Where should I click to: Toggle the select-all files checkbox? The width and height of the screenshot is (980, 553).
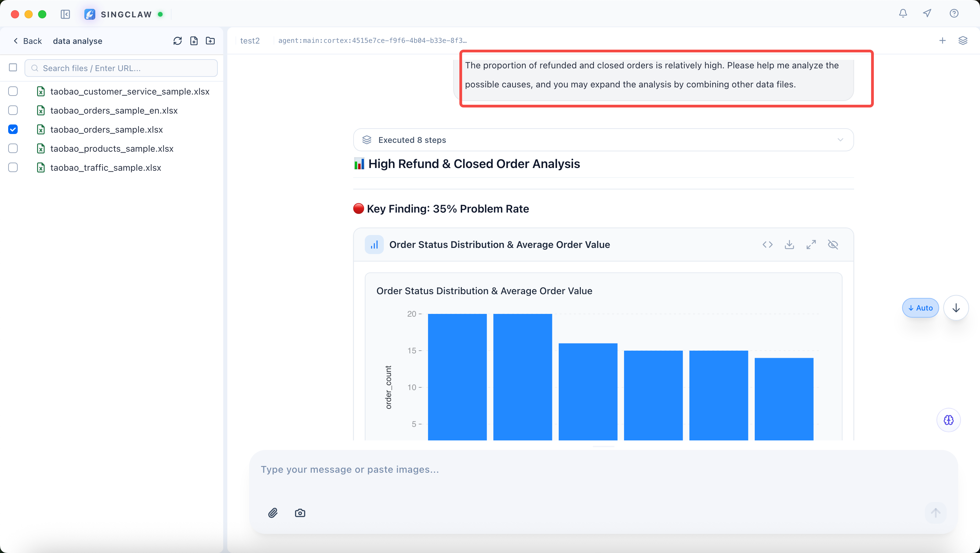click(13, 68)
